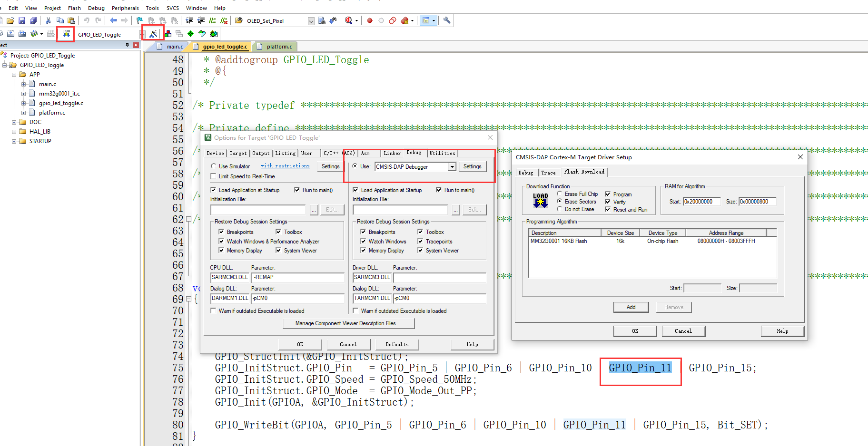Click the Navigate Backwards arrow icon

pyautogui.click(x=113, y=20)
